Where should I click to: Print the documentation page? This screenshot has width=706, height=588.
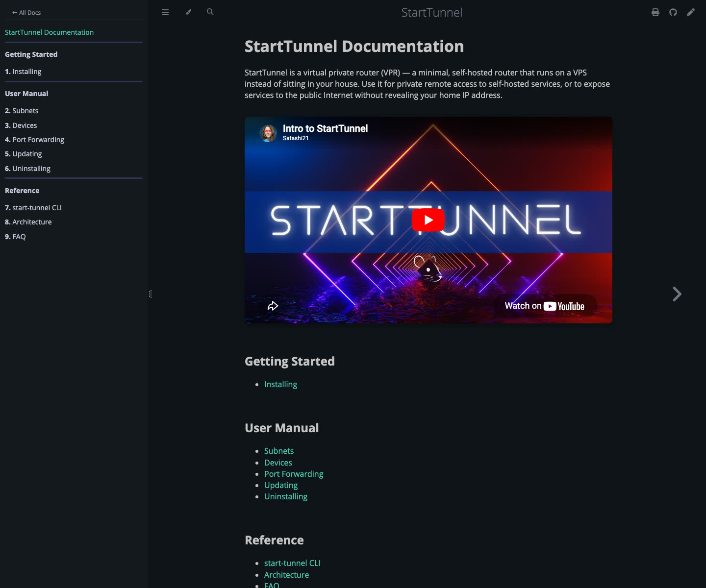tap(656, 12)
